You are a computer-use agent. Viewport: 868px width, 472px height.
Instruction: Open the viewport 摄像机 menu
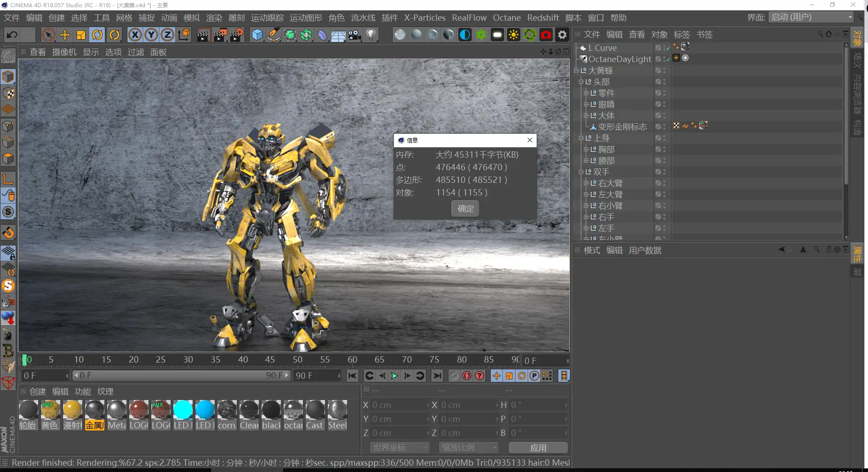[x=64, y=52]
